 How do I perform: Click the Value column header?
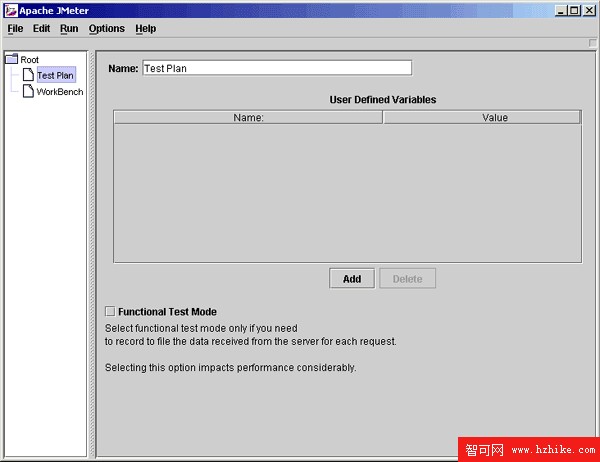(x=482, y=118)
